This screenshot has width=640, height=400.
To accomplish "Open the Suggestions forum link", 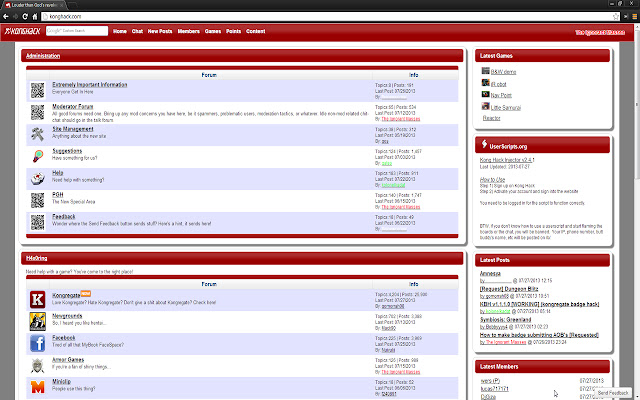I will point(67,151).
